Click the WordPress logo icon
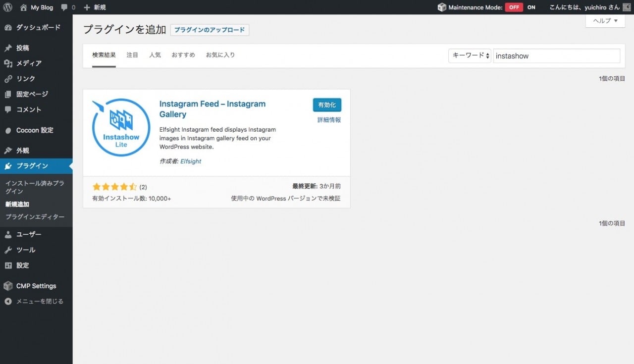 point(7,7)
